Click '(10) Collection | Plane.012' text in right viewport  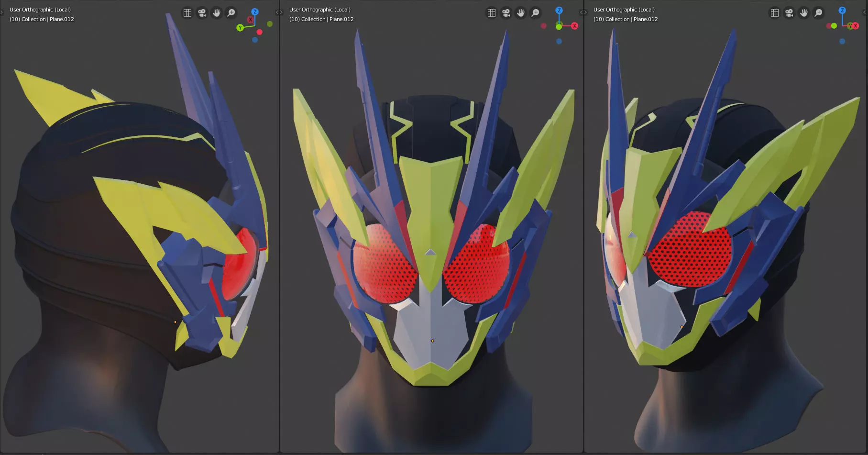pos(626,19)
